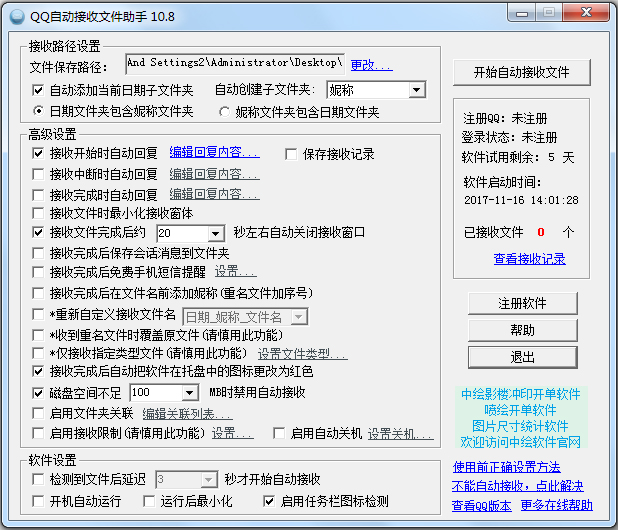
Task: Click the 退出 button
Action: click(521, 356)
